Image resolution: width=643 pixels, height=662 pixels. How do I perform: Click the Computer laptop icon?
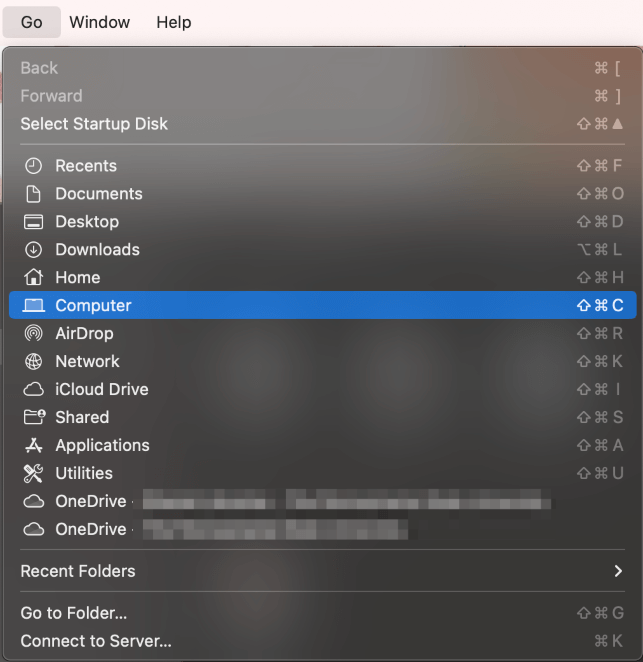33,305
